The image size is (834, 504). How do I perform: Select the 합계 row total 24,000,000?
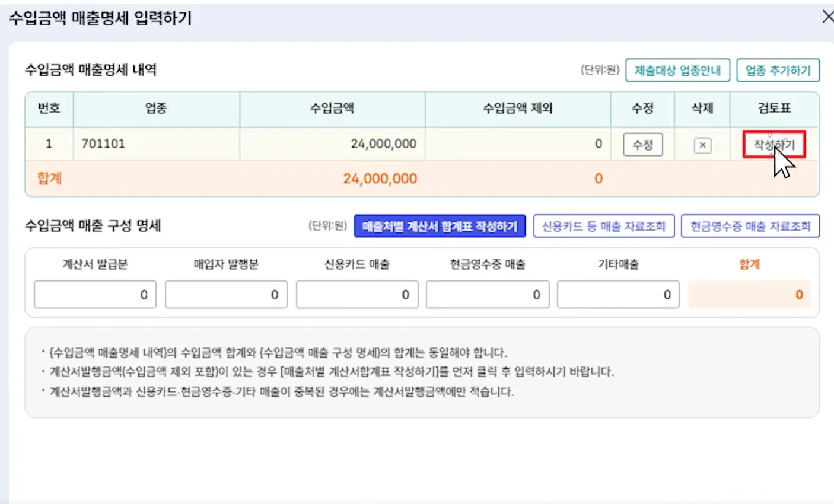click(380, 178)
